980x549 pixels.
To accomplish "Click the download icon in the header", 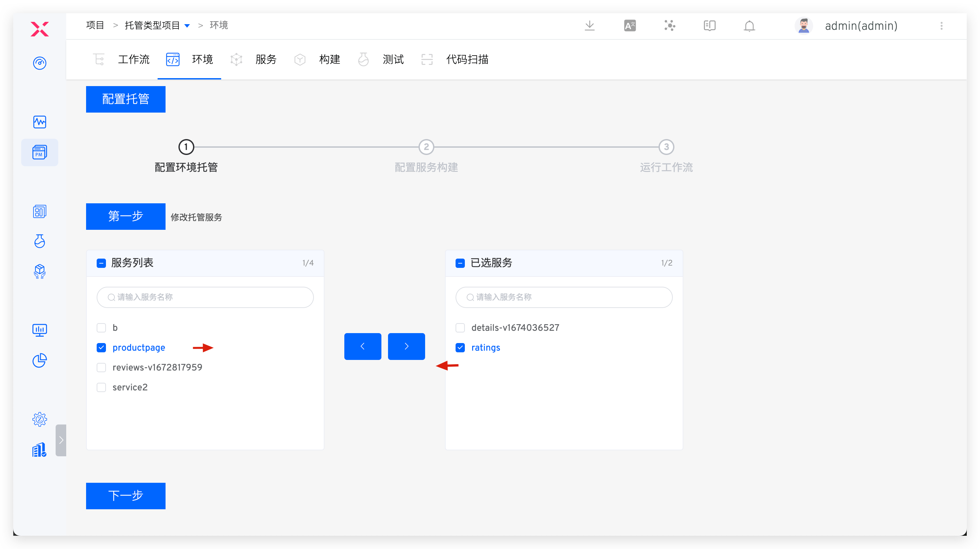I will 589,25.
